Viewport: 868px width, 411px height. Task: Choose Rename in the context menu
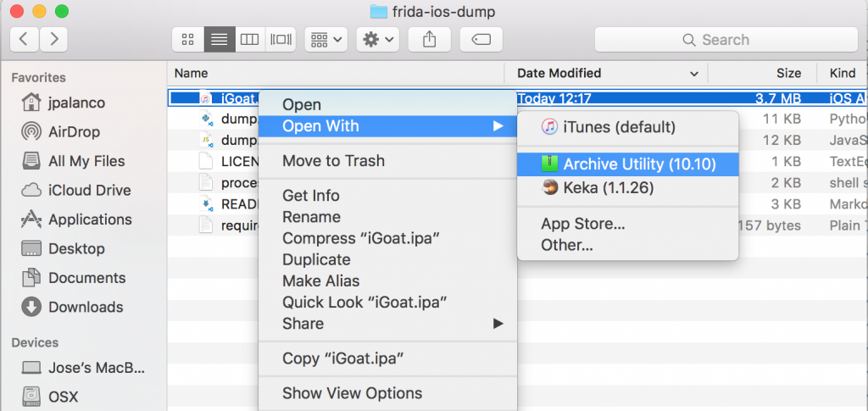(388, 217)
